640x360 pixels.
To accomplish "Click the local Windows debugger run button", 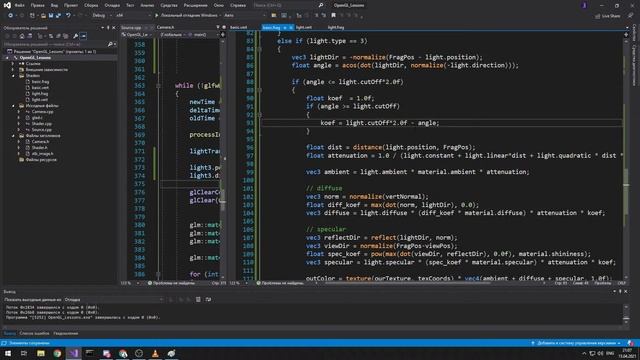I will 187,16.
